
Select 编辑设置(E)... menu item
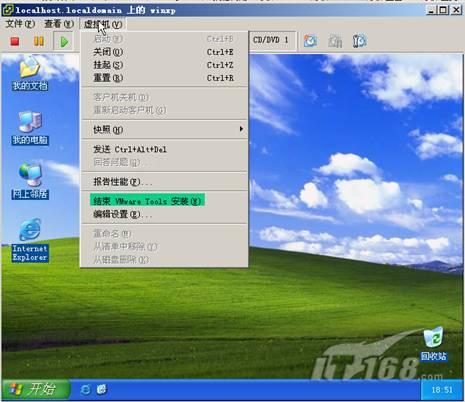164,214
